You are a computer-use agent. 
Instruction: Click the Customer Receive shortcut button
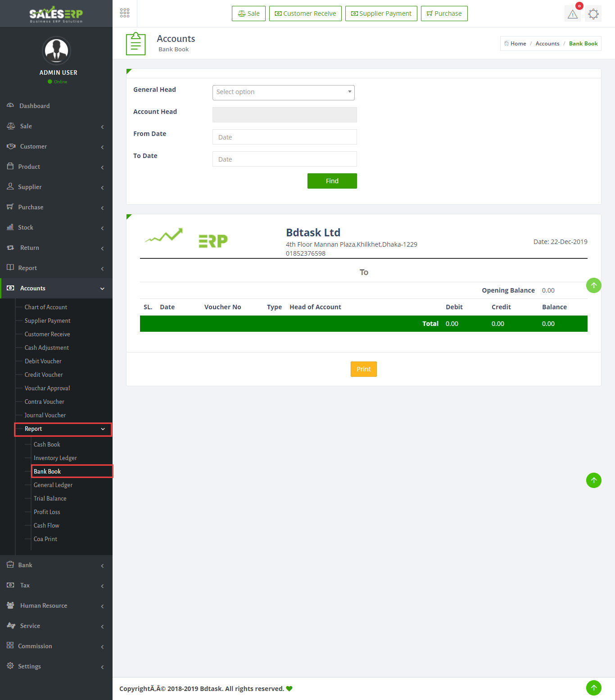(x=305, y=14)
